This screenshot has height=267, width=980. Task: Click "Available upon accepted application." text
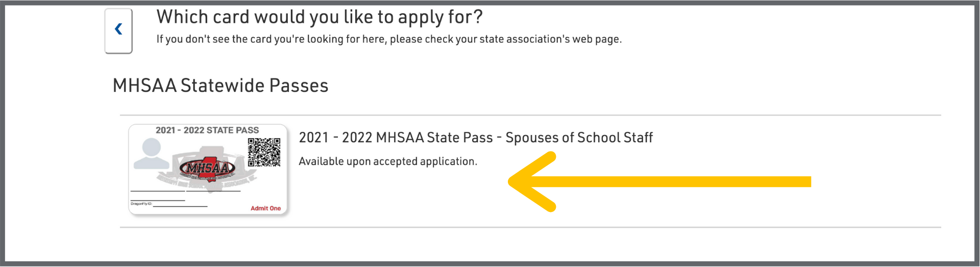click(388, 162)
